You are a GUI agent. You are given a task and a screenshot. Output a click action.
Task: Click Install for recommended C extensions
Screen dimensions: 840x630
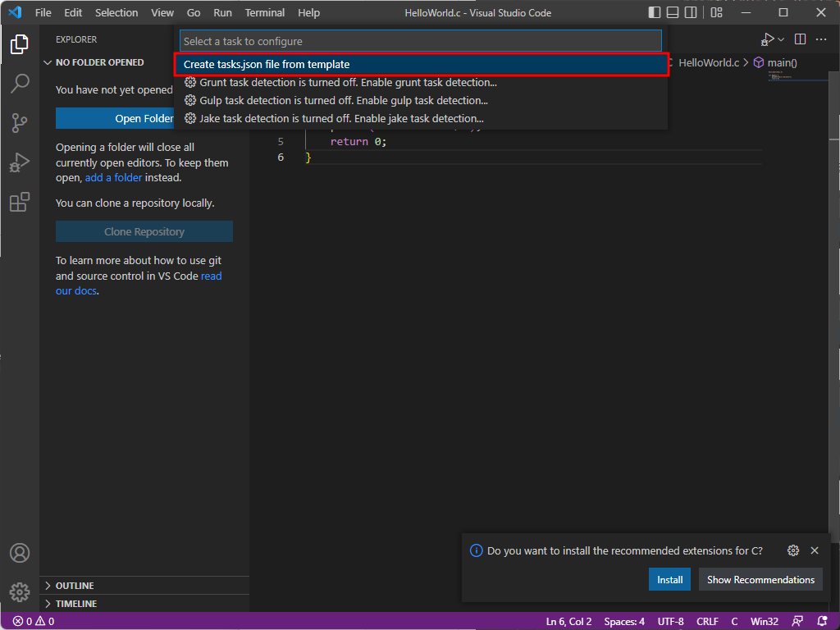click(669, 580)
